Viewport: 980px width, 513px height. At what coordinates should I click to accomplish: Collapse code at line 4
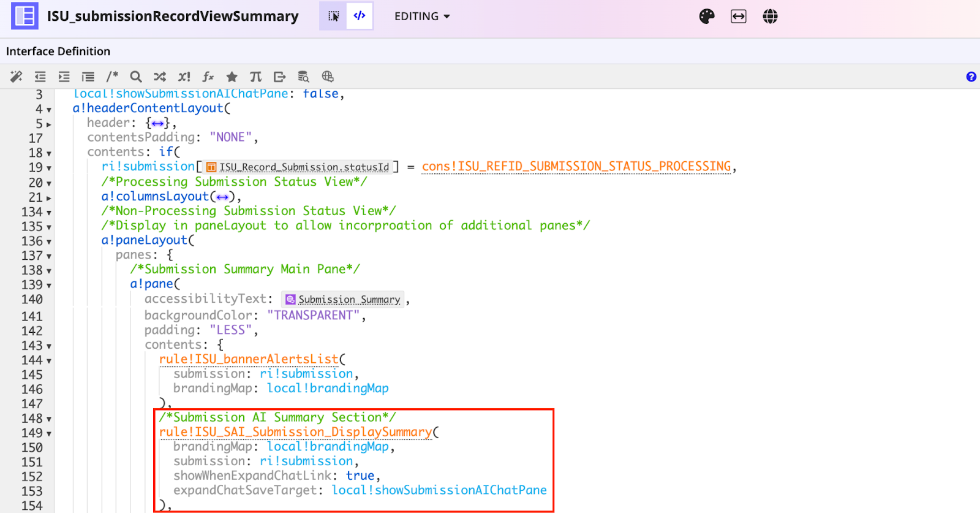coord(49,110)
